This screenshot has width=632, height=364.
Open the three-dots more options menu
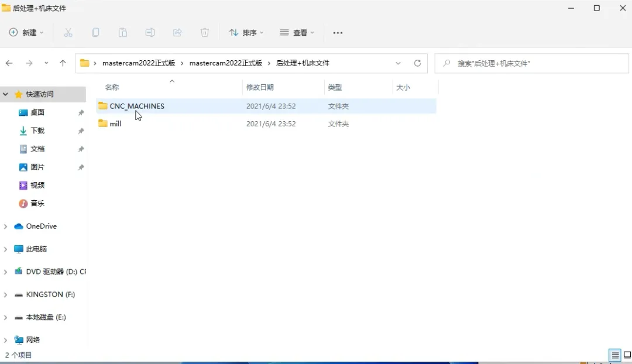pos(338,33)
